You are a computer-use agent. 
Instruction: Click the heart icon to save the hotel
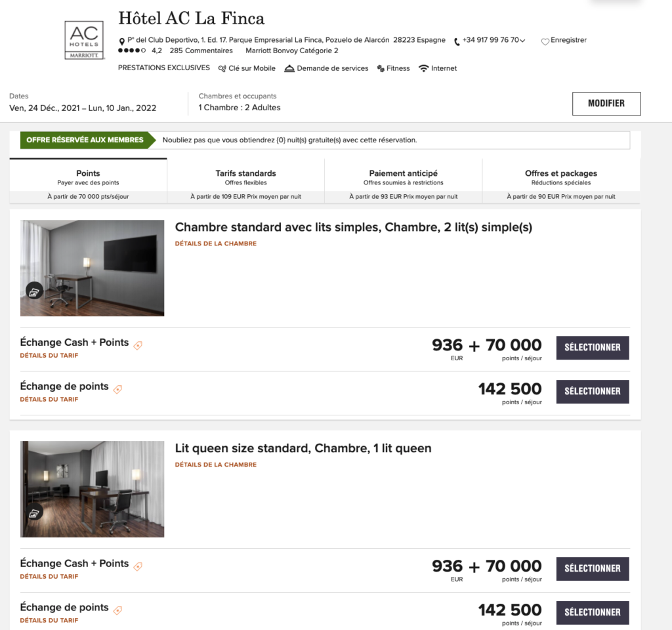545,41
